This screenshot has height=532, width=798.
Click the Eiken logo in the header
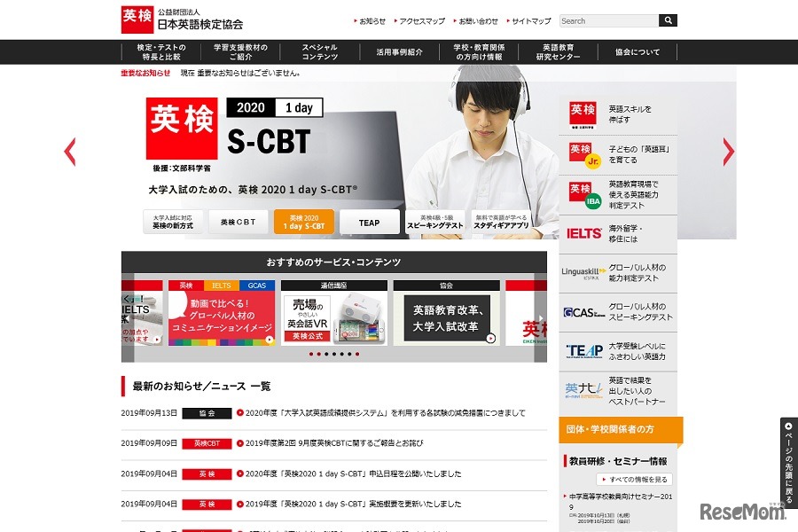[x=137, y=20]
